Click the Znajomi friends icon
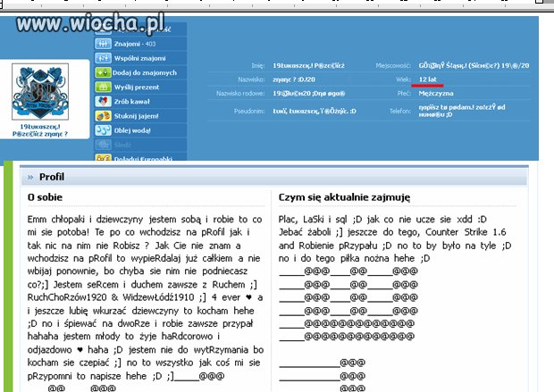The width and height of the screenshot is (554, 392). pyautogui.click(x=103, y=44)
